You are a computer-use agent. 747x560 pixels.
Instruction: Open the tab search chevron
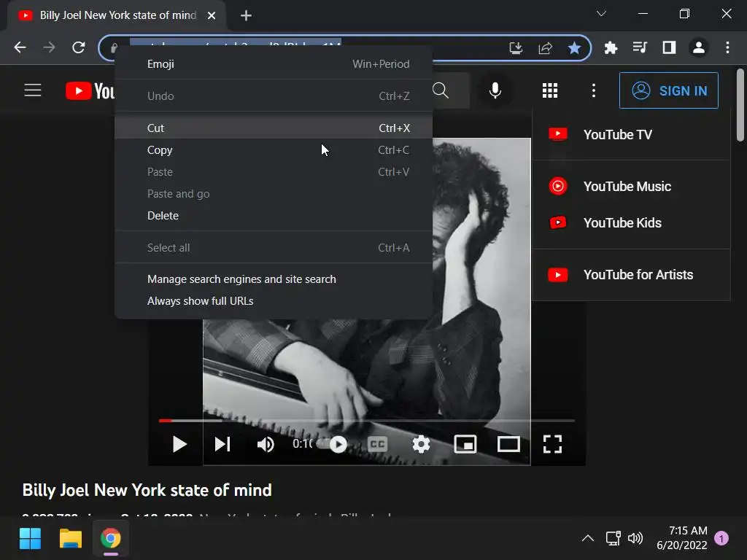(x=601, y=14)
